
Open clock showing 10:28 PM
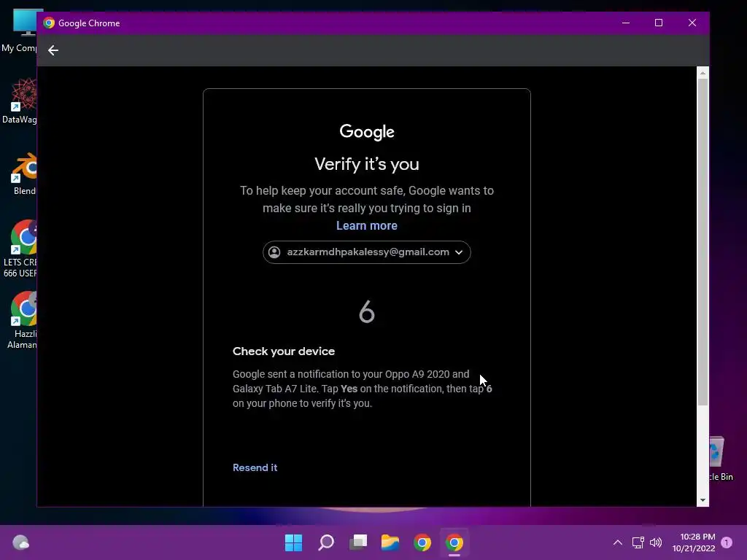[x=694, y=542]
